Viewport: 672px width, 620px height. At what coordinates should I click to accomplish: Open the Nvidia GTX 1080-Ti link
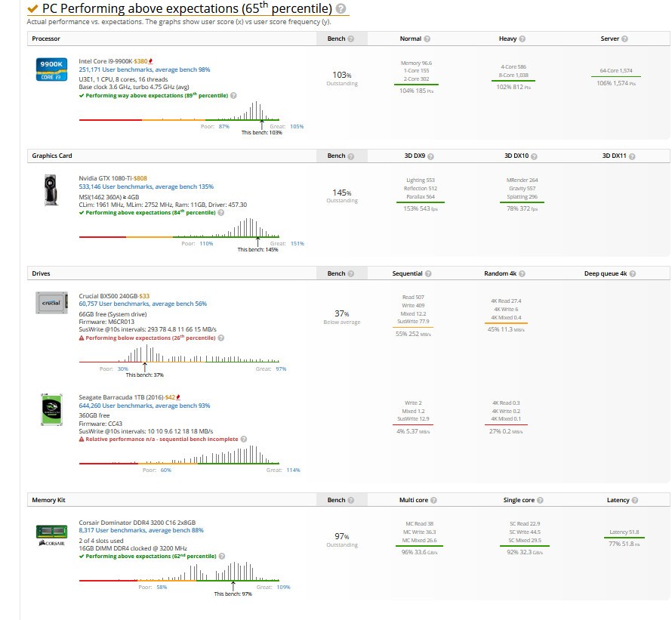tap(106, 178)
